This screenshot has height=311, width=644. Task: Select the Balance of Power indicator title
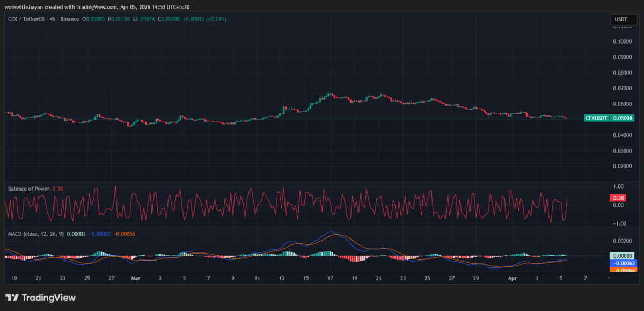[x=30, y=189]
